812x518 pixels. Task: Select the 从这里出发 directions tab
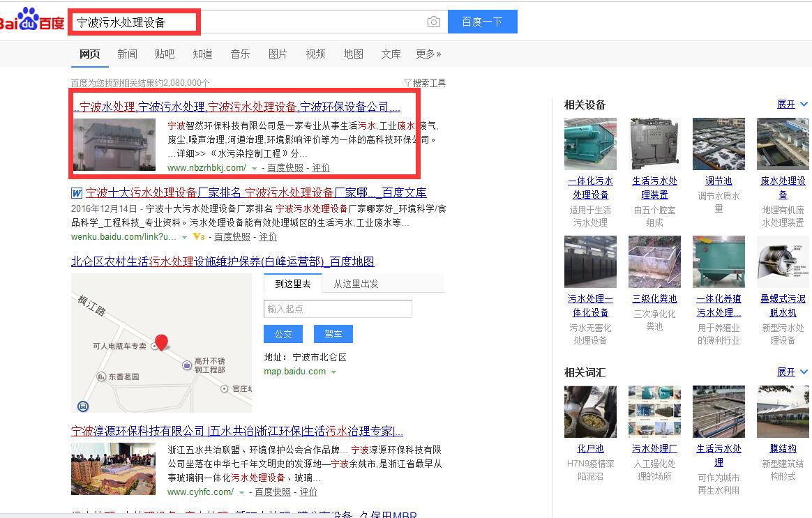(x=356, y=284)
